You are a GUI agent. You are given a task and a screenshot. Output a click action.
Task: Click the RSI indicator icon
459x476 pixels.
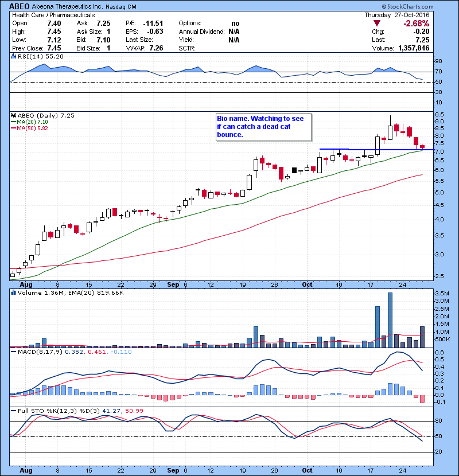coord(13,56)
